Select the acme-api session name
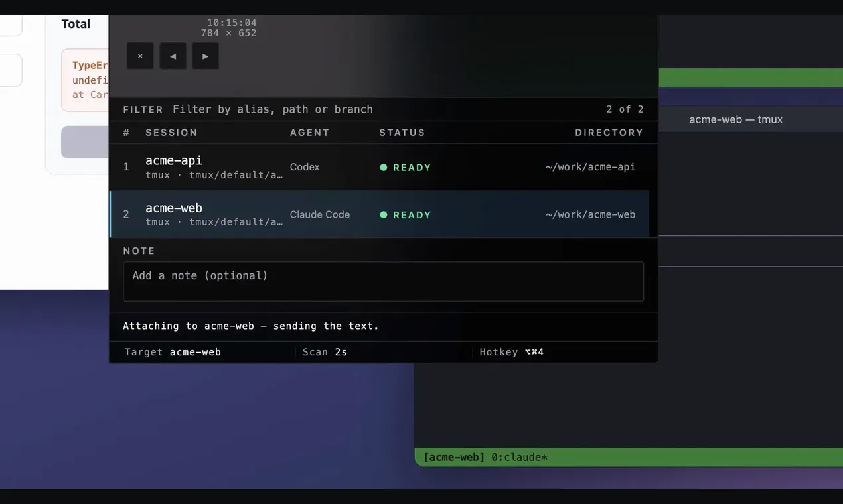 [x=174, y=160]
